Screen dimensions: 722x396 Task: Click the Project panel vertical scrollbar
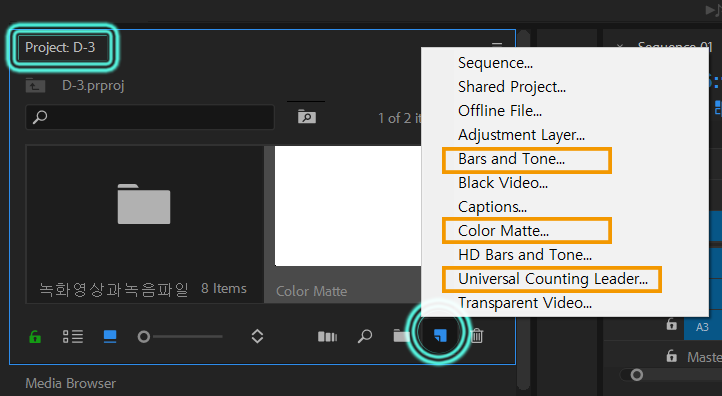(x=523, y=210)
